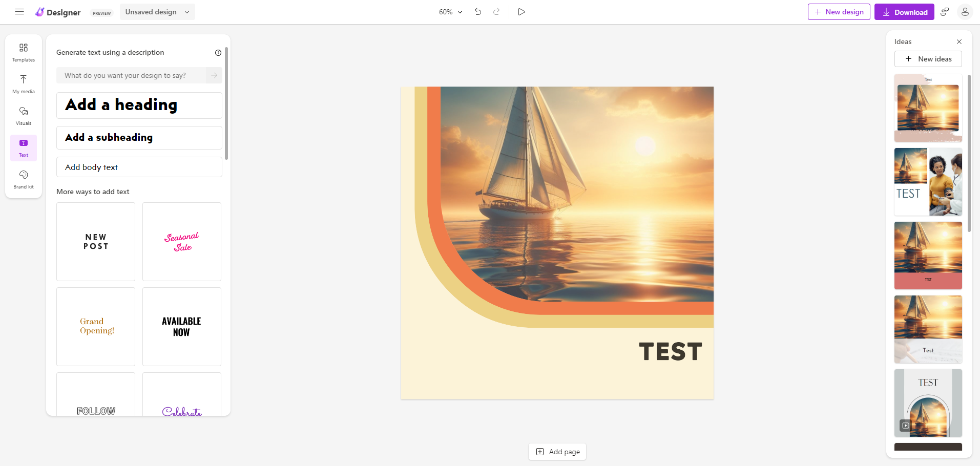Image resolution: width=980 pixels, height=466 pixels.
Task: Open the Visuals panel
Action: pyautogui.click(x=23, y=115)
